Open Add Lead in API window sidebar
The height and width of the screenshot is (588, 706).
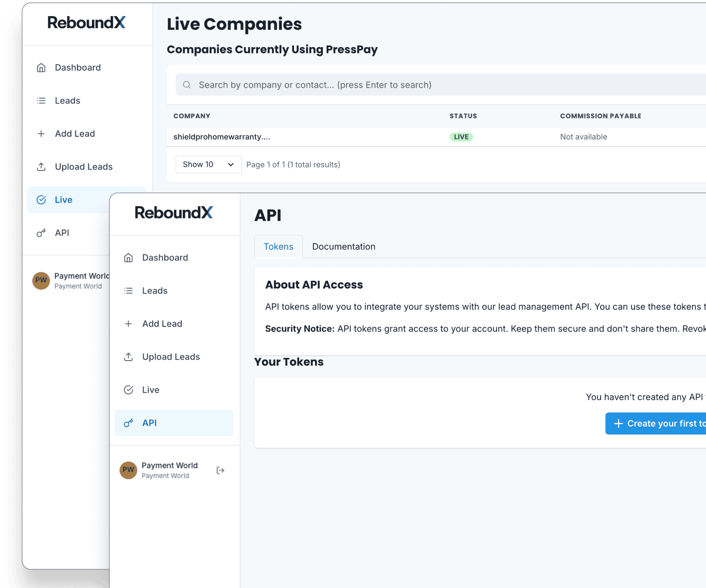coord(174,324)
